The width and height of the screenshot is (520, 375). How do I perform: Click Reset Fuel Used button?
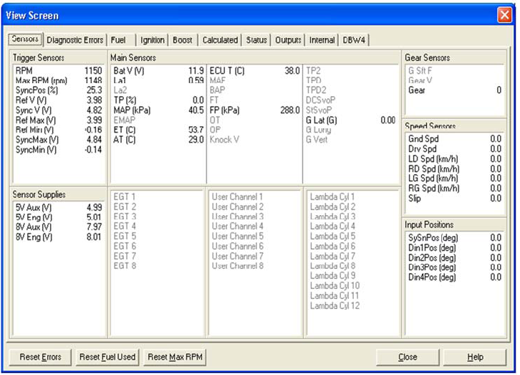(x=107, y=357)
